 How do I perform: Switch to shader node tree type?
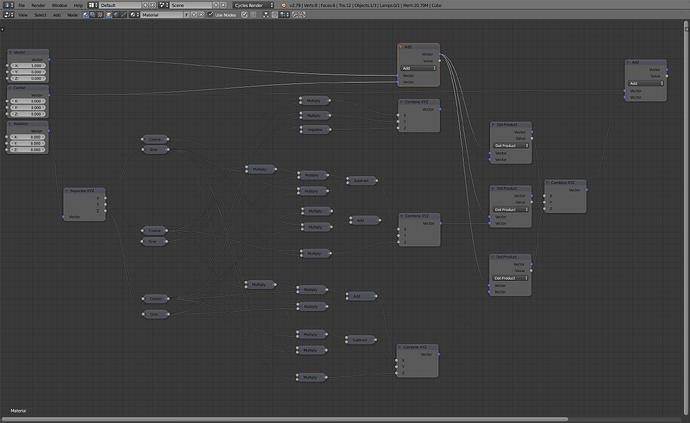[86, 15]
